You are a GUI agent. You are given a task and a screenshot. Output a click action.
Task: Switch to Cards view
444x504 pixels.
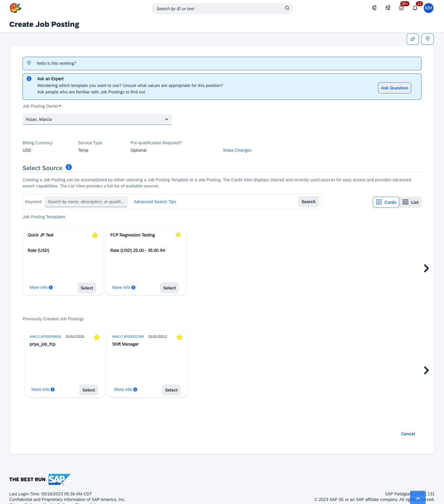coord(386,202)
